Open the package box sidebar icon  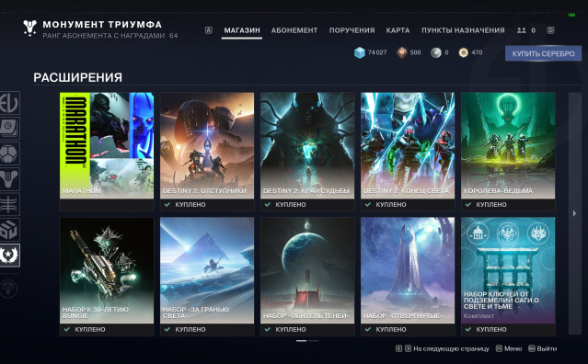coord(9,230)
